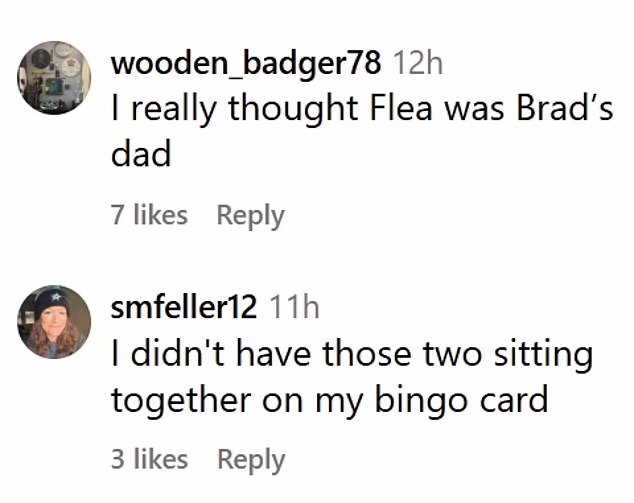Click the word "sitting" in the second comment

pyautogui.click(x=543, y=354)
